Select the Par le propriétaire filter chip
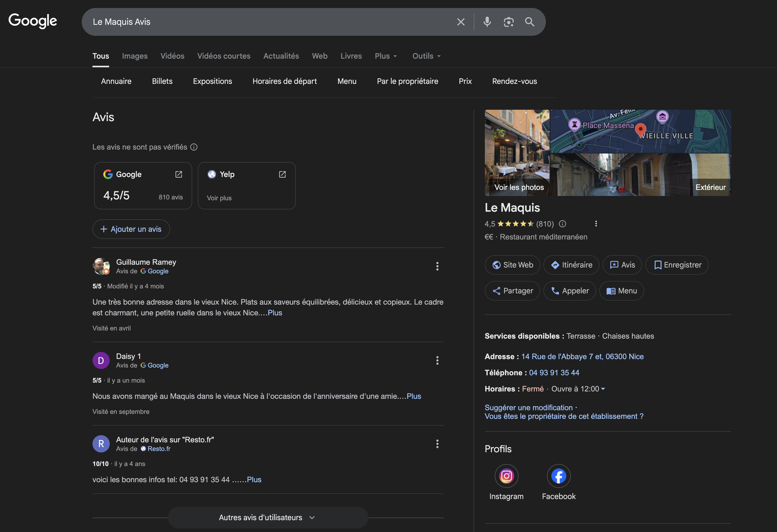This screenshot has height=532, width=777. [x=407, y=81]
